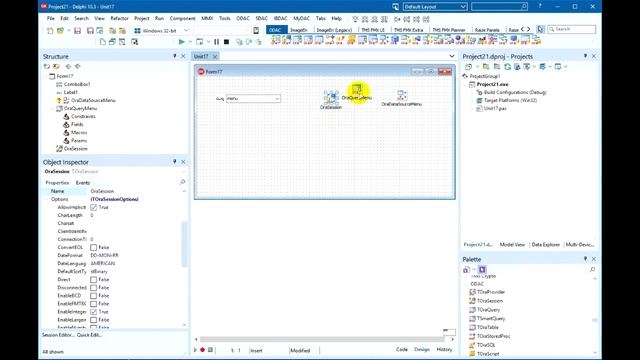Toggle the EnableIntegers checkbox
Image resolution: width=640 pixels, height=360 pixels.
[x=93, y=312]
